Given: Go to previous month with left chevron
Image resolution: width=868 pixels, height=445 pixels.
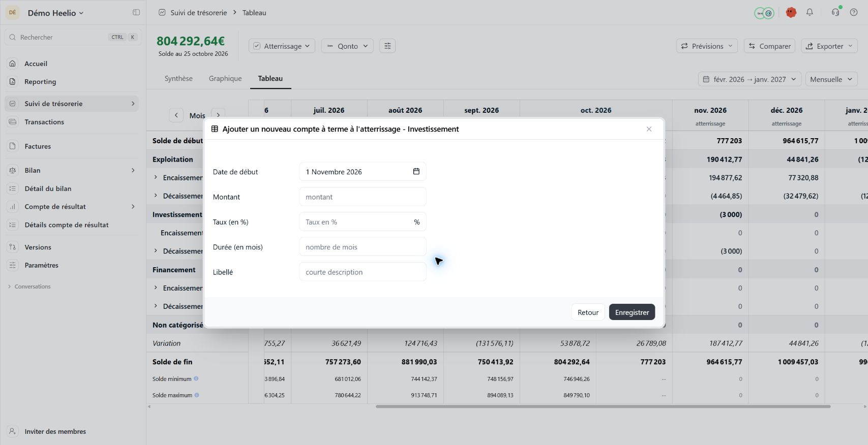Looking at the screenshot, I should click(176, 115).
